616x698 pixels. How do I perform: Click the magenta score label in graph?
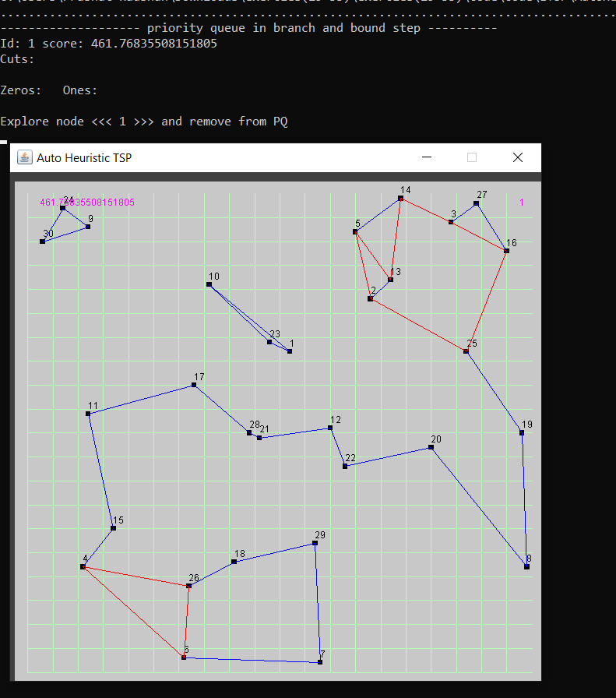point(87,203)
